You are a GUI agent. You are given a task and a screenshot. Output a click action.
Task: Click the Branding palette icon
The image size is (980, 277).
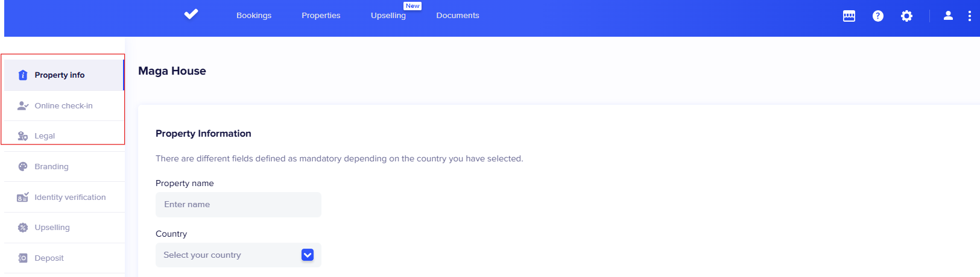23,167
